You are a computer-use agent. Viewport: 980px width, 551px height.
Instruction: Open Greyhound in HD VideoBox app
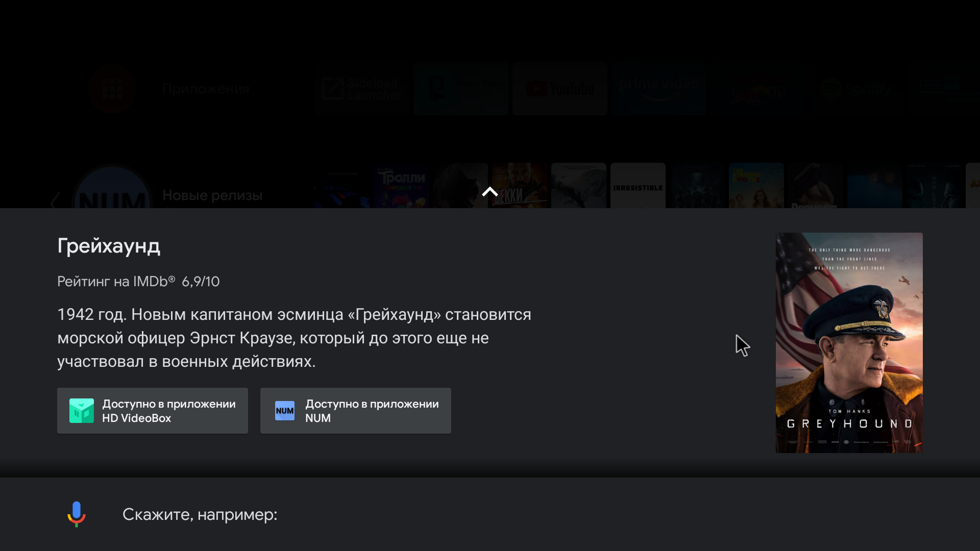coord(152,411)
